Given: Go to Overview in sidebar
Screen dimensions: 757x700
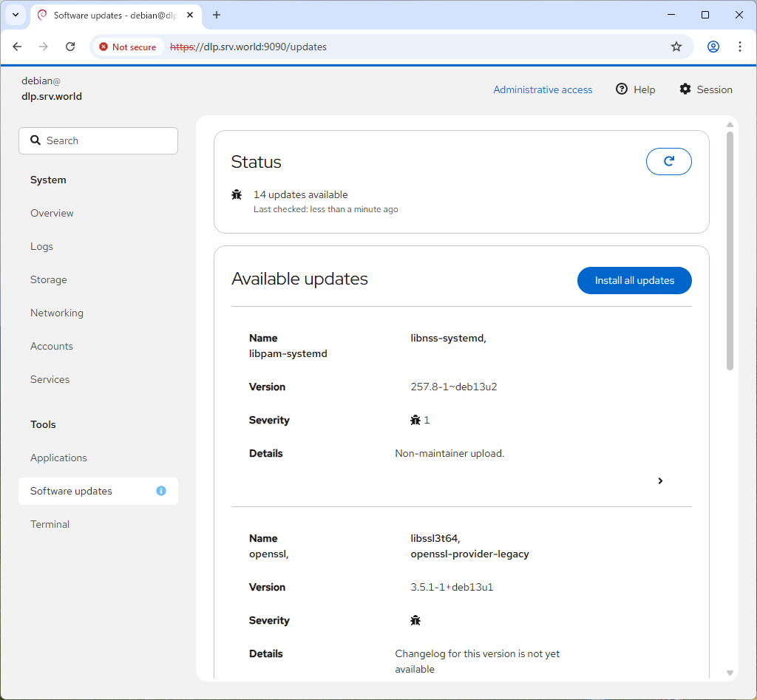Looking at the screenshot, I should [x=52, y=213].
